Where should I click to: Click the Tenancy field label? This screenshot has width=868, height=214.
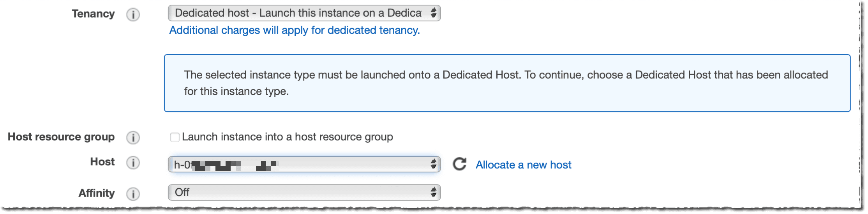[x=93, y=14]
